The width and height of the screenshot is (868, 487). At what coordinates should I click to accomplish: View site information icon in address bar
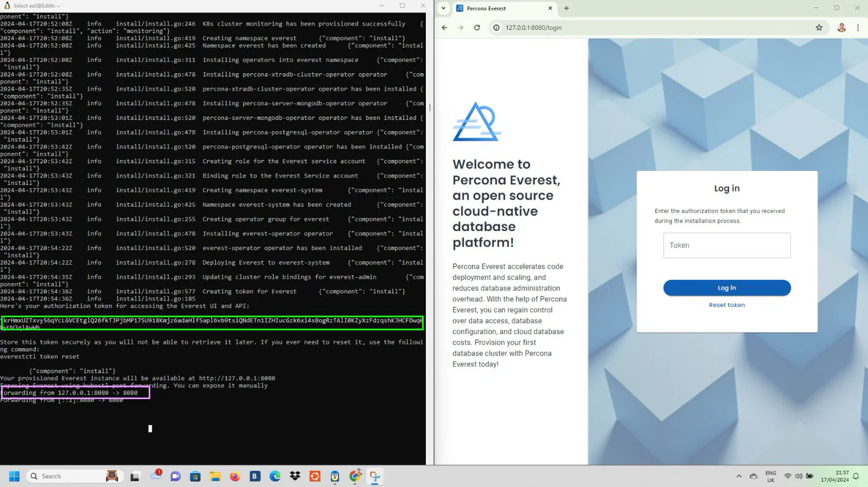(497, 27)
